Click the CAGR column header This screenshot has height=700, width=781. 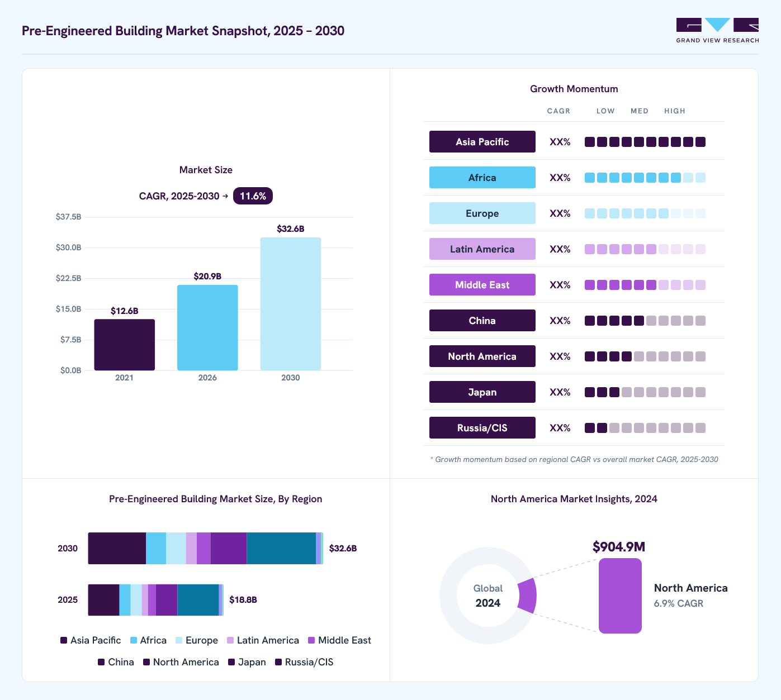pos(558,111)
